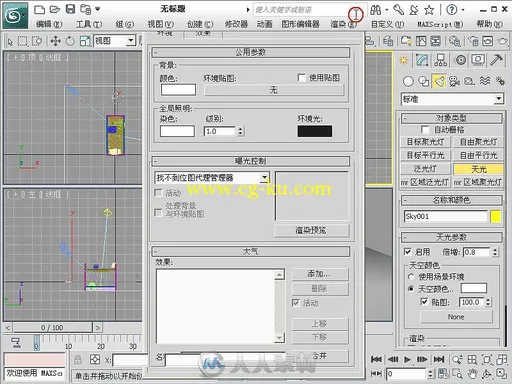512x384 pixels.
Task: Collapse the 对象类型 rollout
Action: [x=452, y=118]
